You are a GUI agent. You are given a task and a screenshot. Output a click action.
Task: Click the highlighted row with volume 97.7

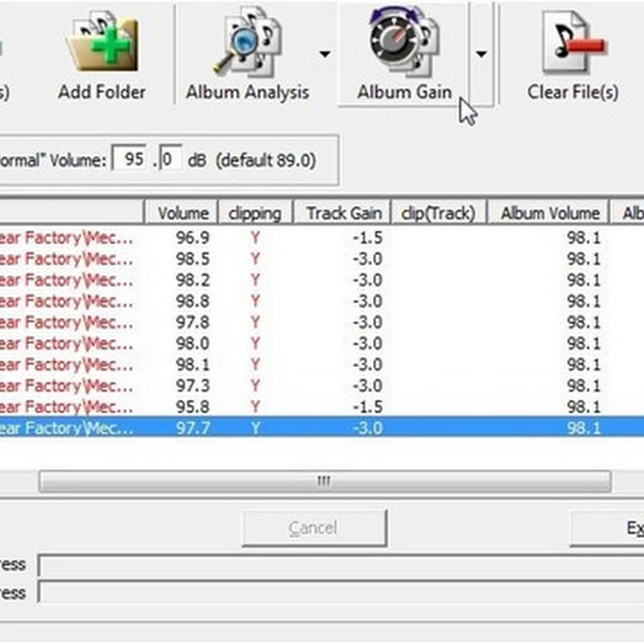(322, 427)
